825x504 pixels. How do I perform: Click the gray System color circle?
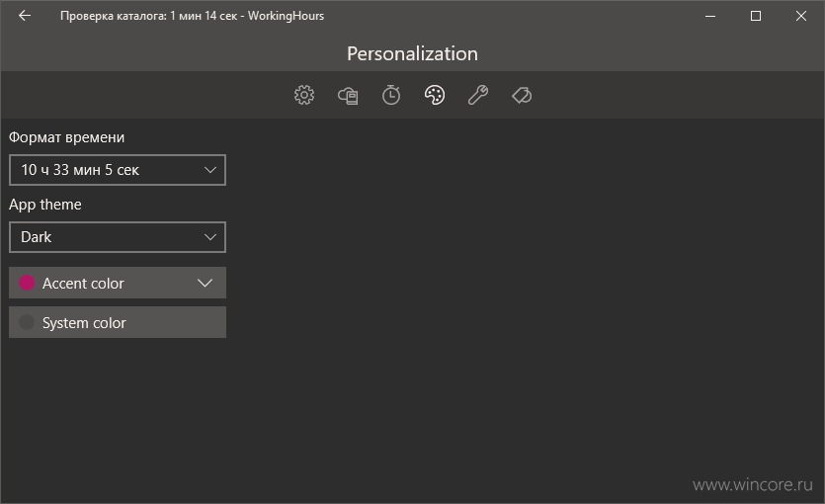[27, 322]
